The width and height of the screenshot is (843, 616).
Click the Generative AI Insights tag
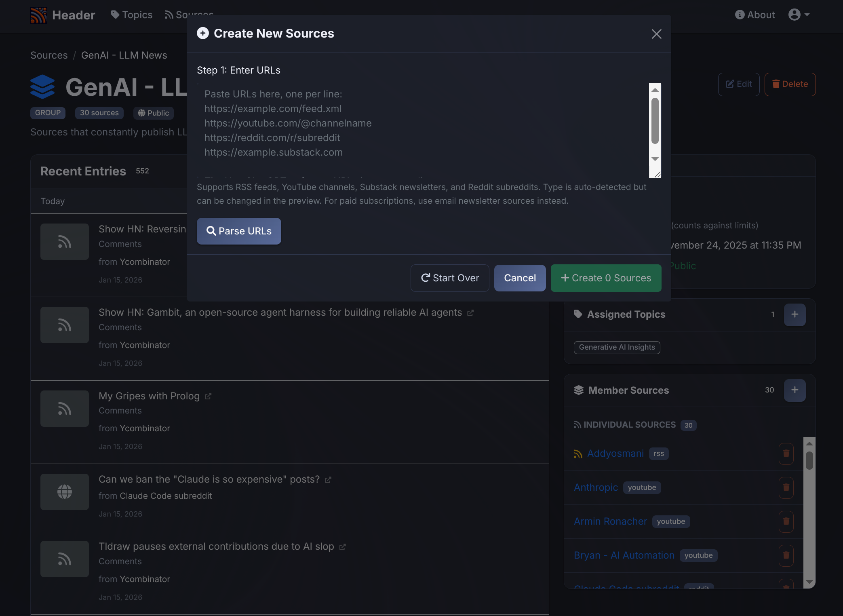617,347
